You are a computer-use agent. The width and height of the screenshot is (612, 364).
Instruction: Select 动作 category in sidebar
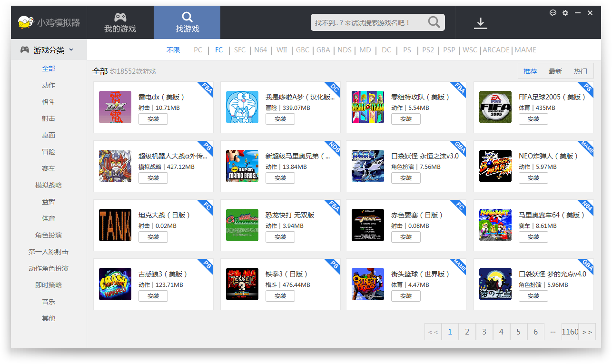point(49,85)
